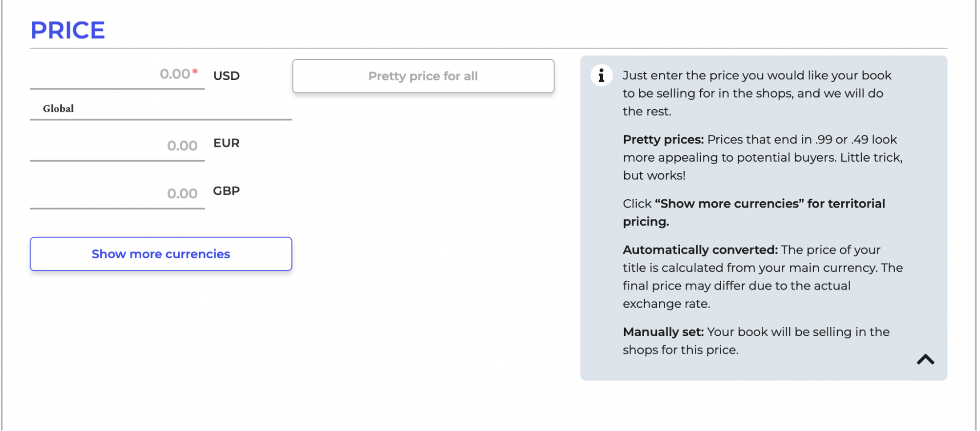Click the 0.00 placeholder in the GBP field
The image size is (980, 431).
click(182, 193)
